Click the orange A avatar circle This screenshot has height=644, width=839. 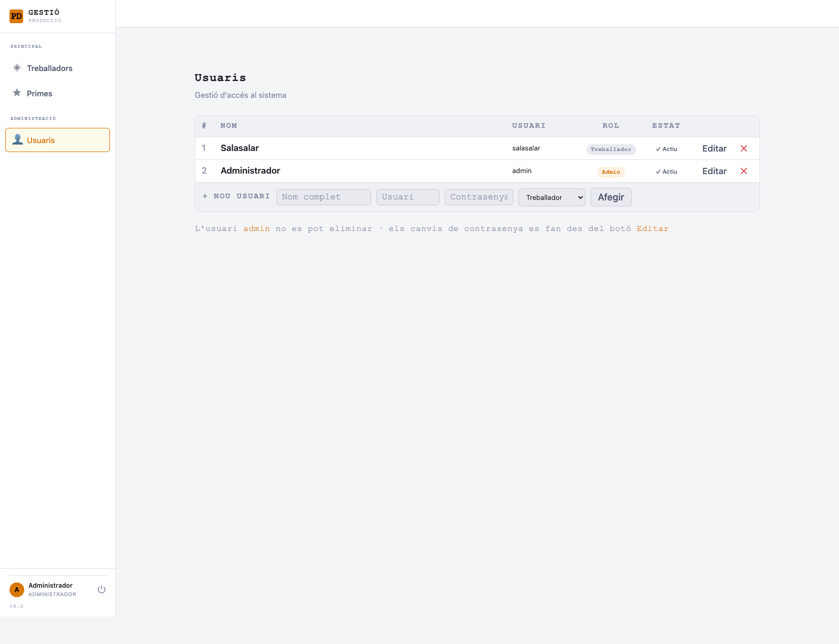coord(17,590)
